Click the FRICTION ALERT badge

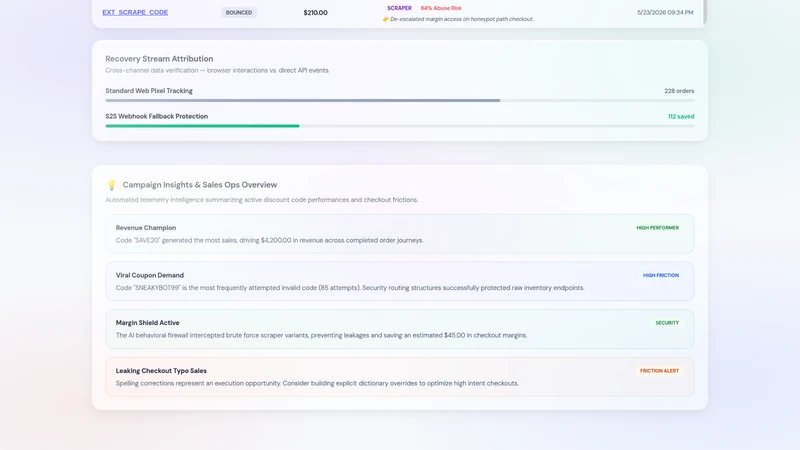[x=659, y=371]
